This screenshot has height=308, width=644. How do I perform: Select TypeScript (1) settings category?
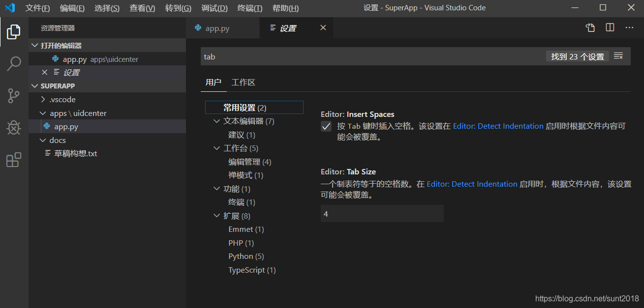[252, 270]
